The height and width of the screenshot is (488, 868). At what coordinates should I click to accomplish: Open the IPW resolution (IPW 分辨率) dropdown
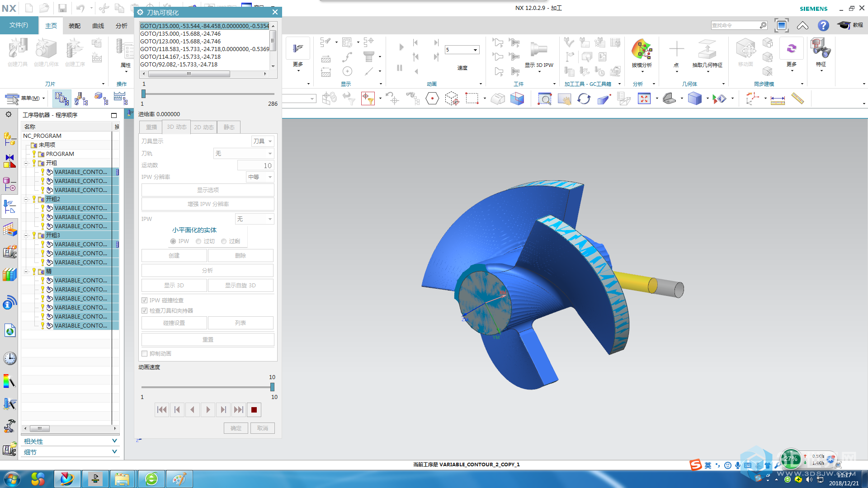click(260, 177)
